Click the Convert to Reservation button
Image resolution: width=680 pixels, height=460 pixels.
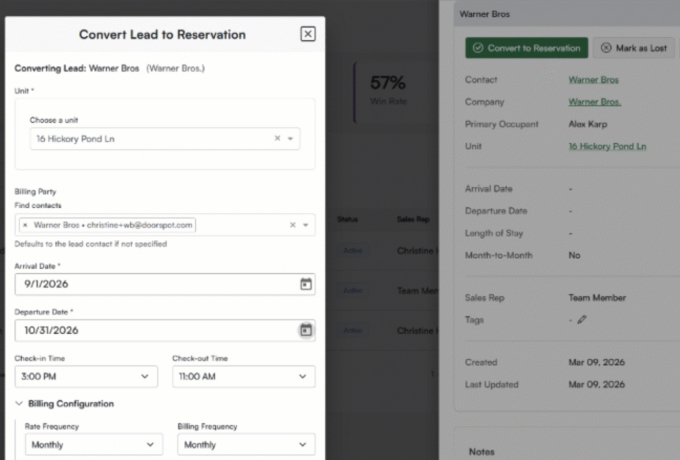point(526,48)
